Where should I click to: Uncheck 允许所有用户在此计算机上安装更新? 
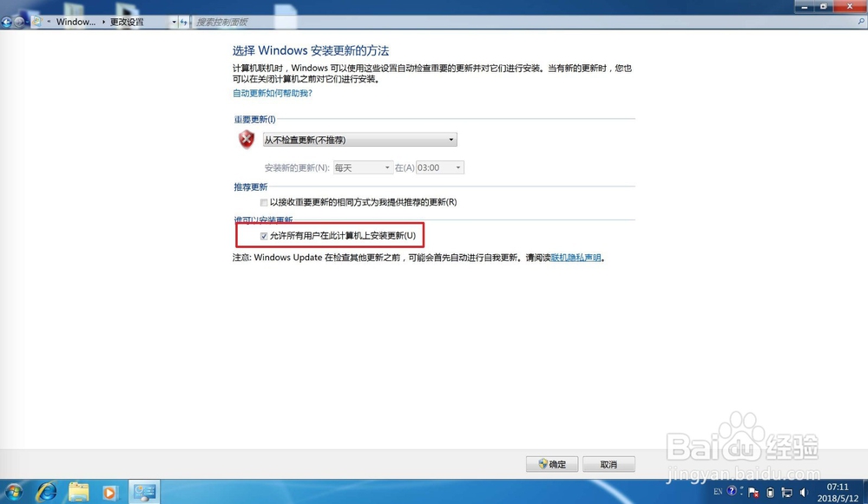click(264, 235)
